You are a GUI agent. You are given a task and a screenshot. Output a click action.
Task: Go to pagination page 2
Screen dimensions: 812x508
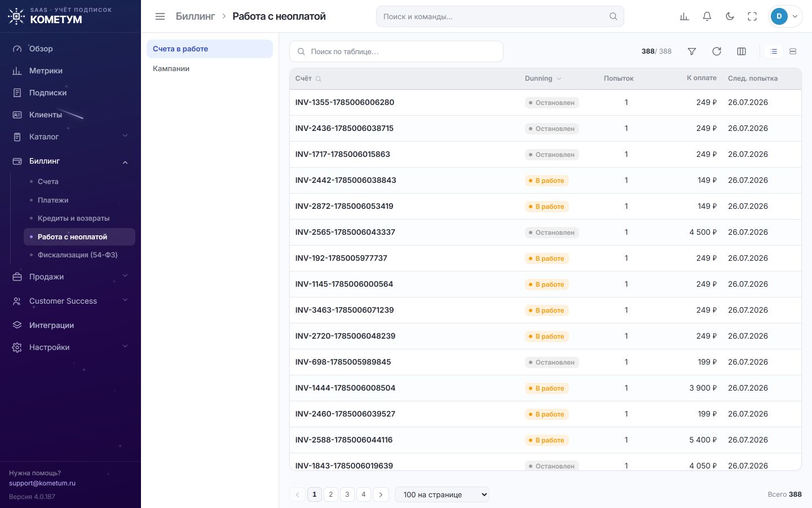(331, 494)
